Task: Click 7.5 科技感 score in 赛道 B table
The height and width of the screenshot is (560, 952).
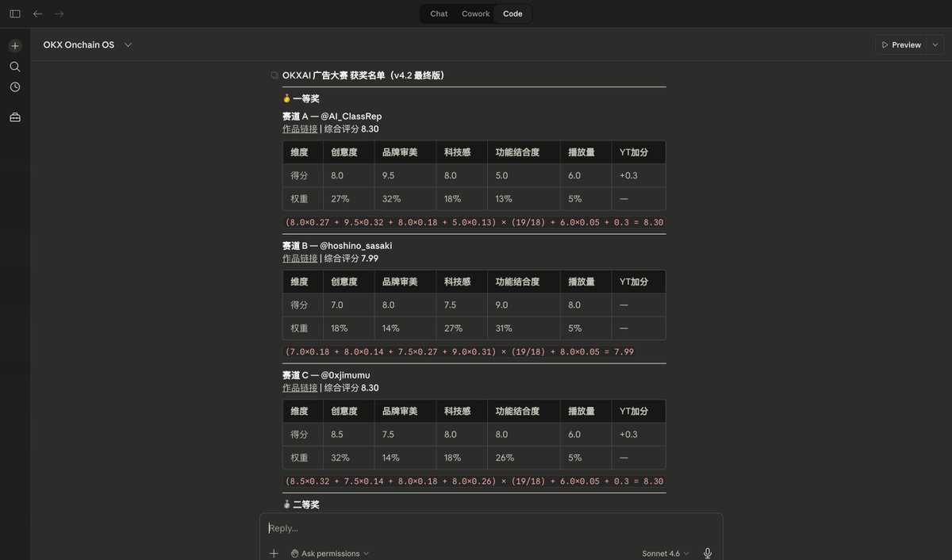Action: coord(451,305)
